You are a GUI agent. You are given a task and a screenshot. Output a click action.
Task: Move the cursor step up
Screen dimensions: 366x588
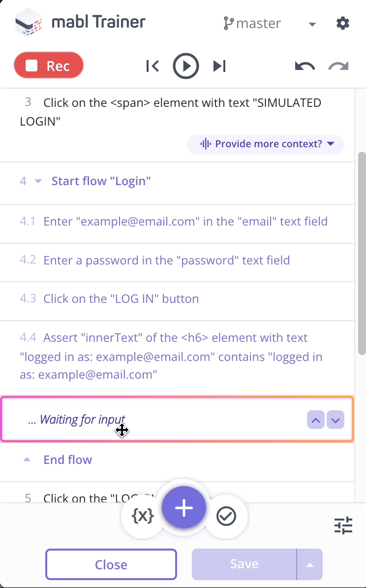click(x=316, y=420)
